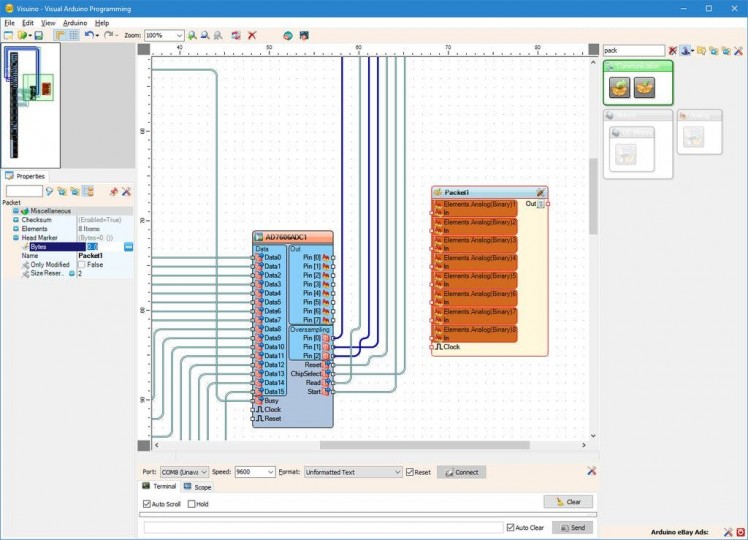Open the Zoom percentage dropdown
This screenshot has height=540, width=748.
[x=179, y=35]
